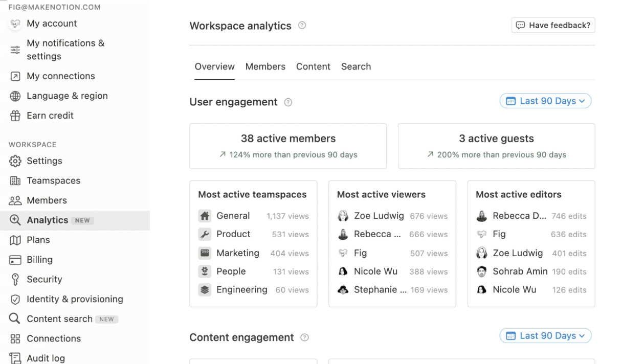Click the Language & region globe icon
Viewport: 622px width, 364px height.
[x=15, y=96]
